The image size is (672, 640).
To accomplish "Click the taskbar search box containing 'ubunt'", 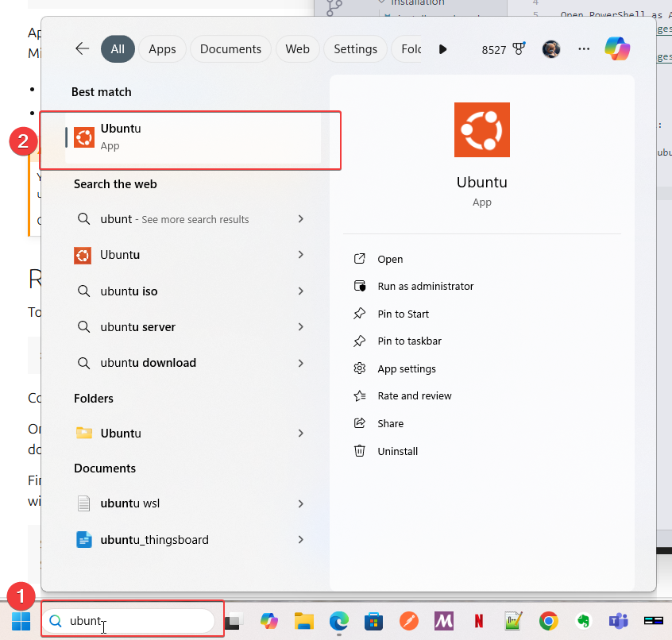I will pyautogui.click(x=129, y=621).
